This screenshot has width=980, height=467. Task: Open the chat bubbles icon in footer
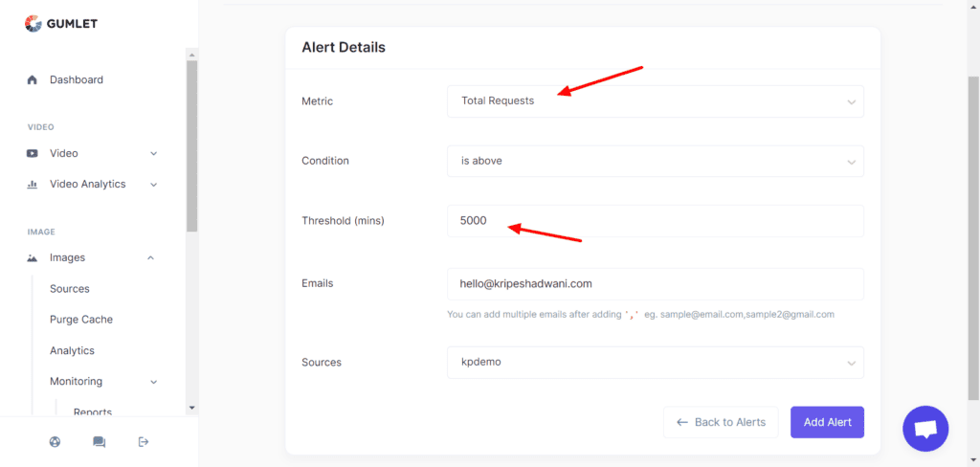point(99,441)
